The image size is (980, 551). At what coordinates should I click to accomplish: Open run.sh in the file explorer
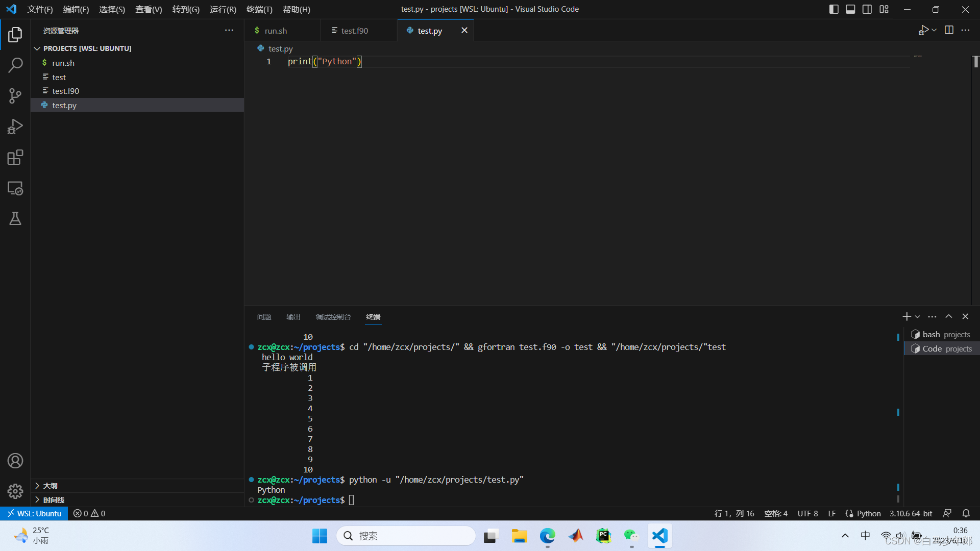click(x=137, y=63)
